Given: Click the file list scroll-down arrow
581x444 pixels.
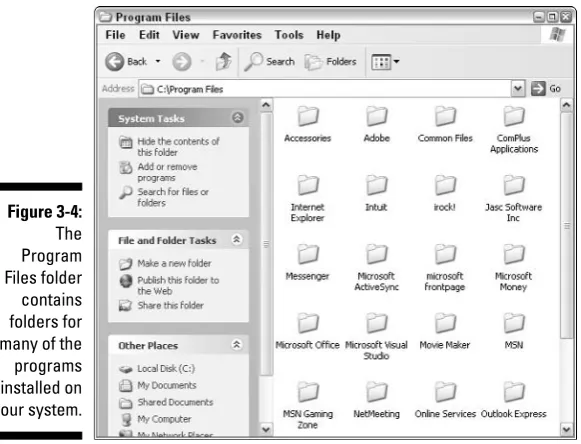Looking at the screenshot, I should (x=566, y=429).
